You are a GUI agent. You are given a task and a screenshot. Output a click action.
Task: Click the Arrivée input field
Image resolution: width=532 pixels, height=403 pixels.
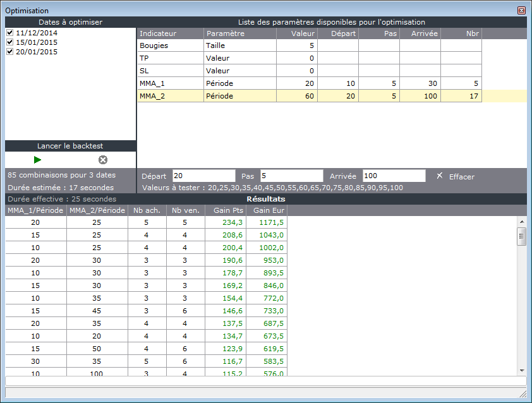[x=394, y=176]
